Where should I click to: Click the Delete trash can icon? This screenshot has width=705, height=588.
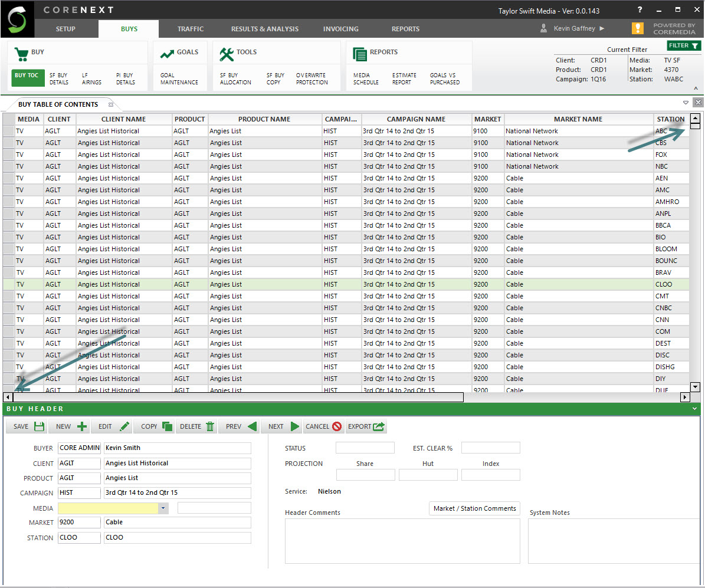pos(210,426)
